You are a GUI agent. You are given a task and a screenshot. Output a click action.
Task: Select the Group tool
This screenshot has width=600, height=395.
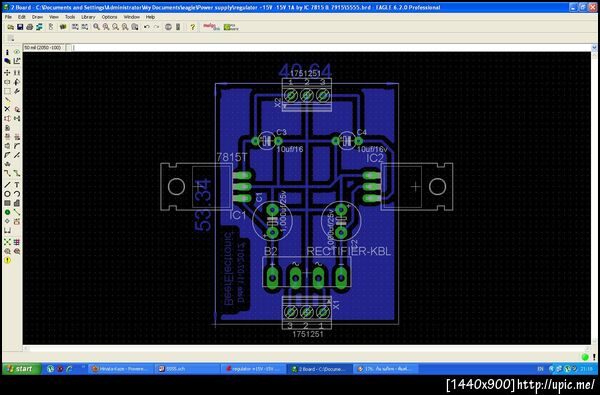(x=7, y=91)
